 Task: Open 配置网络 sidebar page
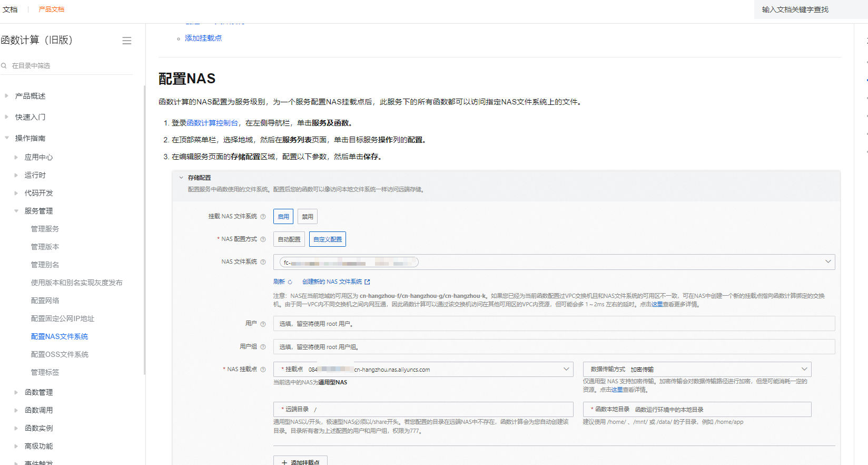pos(45,301)
